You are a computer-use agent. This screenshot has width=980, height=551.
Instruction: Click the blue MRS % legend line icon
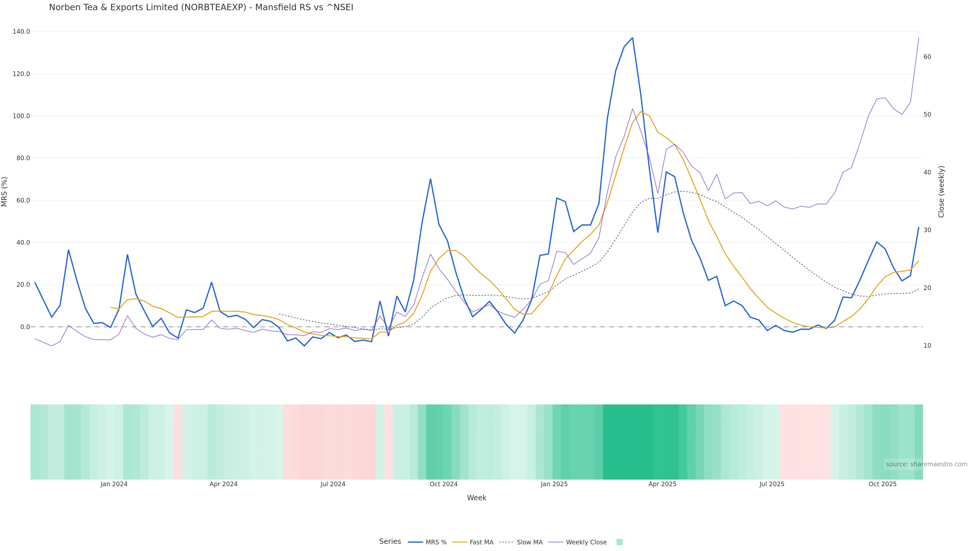pyautogui.click(x=415, y=542)
